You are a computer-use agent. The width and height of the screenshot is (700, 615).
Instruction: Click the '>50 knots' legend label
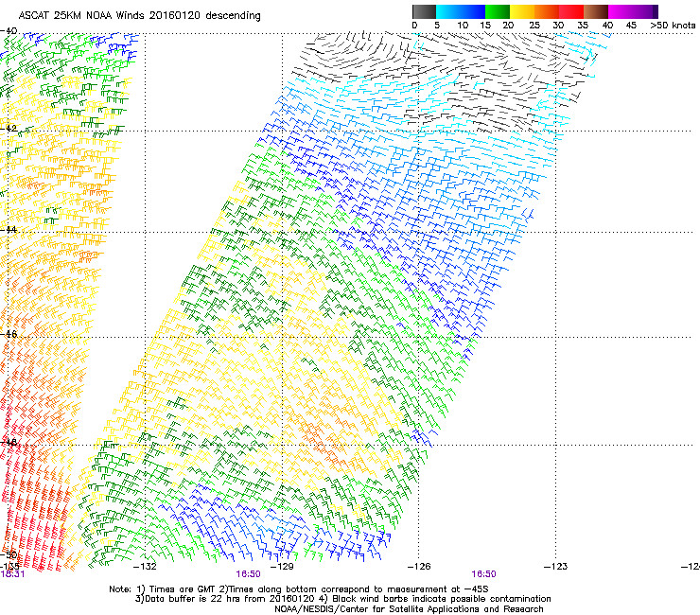(x=673, y=26)
